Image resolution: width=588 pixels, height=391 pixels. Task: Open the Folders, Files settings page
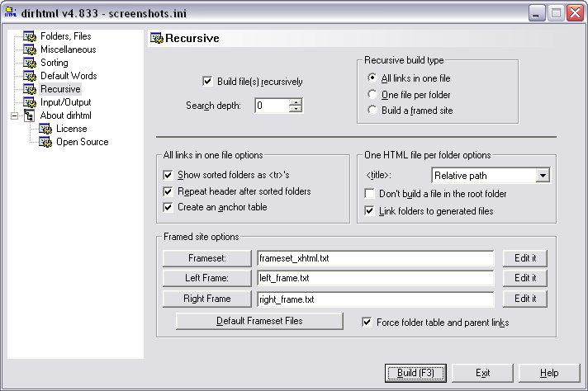pyautogui.click(x=65, y=36)
